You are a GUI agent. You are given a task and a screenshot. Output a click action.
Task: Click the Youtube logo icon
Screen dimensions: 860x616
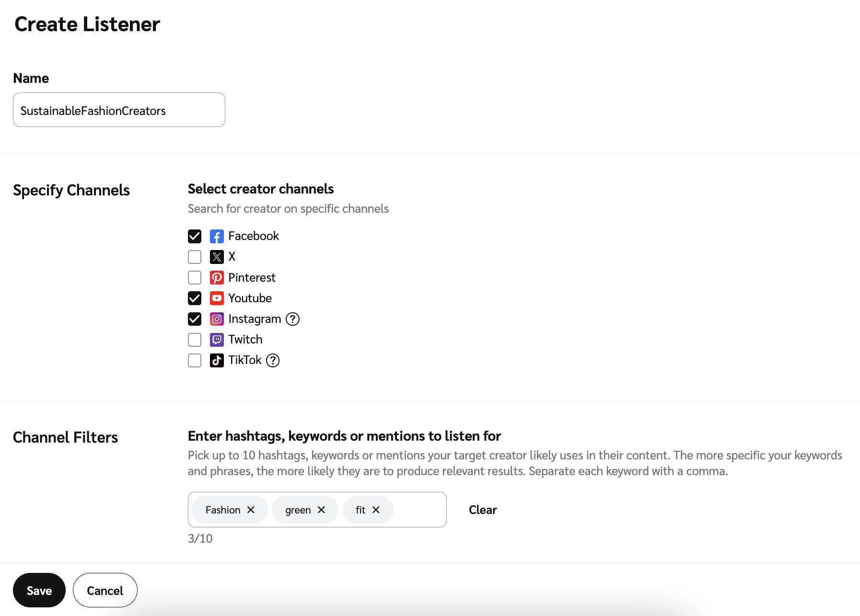(x=217, y=298)
